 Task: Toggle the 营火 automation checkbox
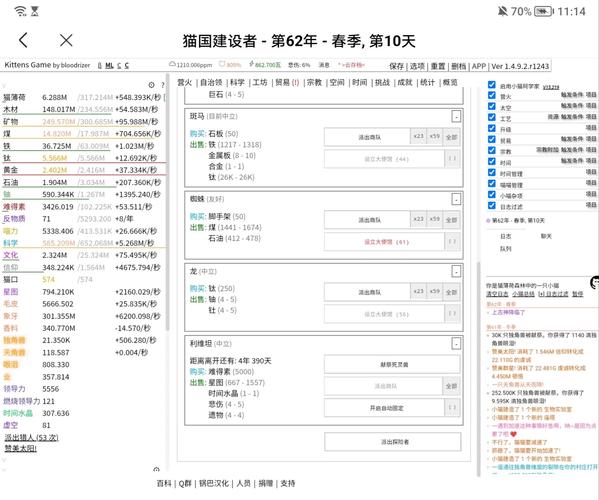(492, 96)
